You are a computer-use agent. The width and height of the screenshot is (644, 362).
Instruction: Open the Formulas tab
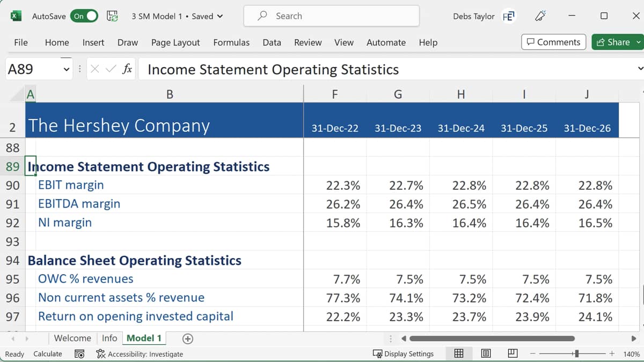click(231, 42)
